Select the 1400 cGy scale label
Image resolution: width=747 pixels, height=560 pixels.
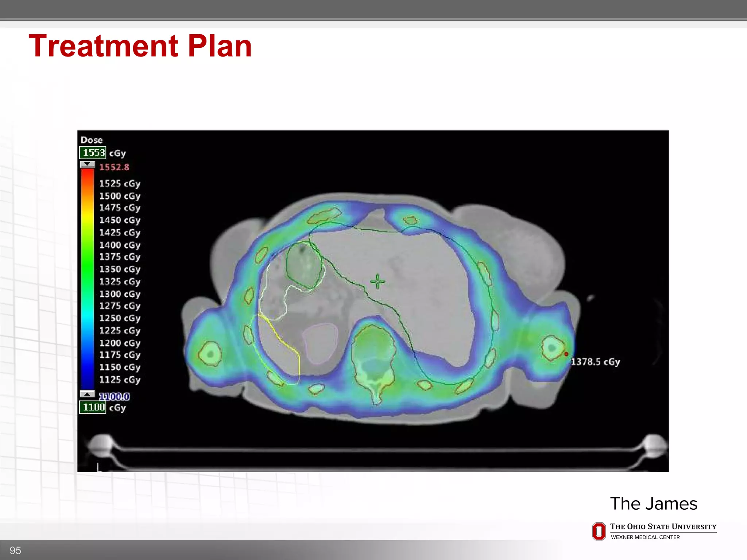(120, 245)
